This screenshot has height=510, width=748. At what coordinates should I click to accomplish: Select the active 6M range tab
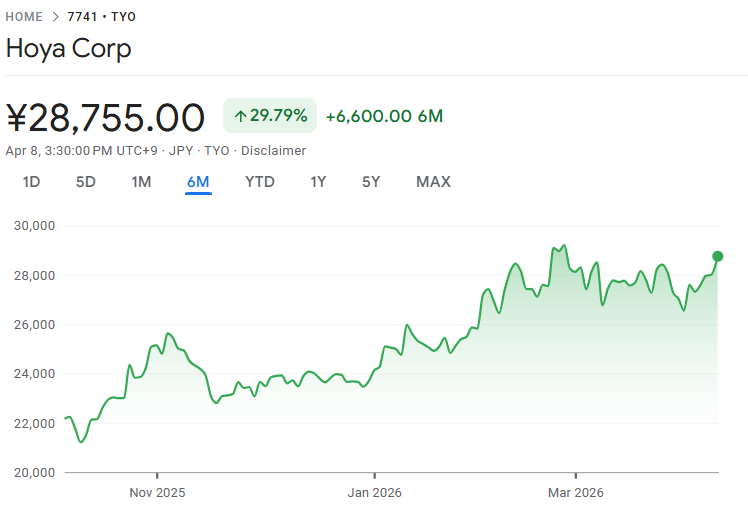(x=198, y=182)
